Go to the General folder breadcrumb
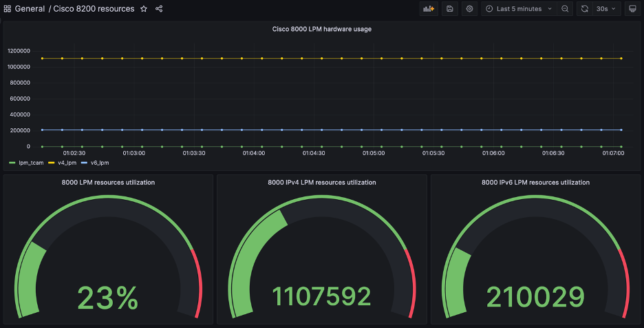The height and width of the screenshot is (328, 644). pos(30,9)
